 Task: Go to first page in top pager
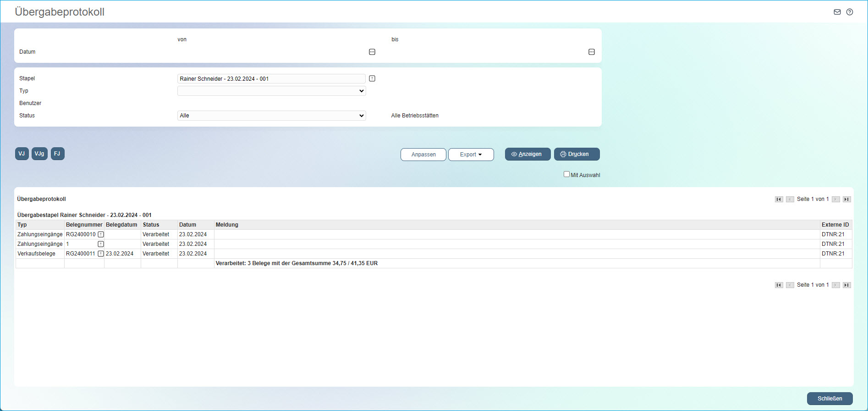tap(779, 199)
